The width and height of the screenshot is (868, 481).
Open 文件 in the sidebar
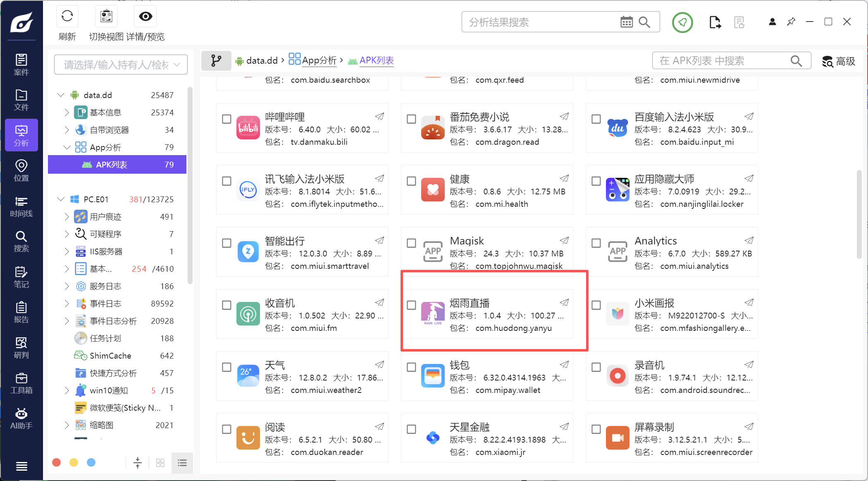tap(21, 100)
